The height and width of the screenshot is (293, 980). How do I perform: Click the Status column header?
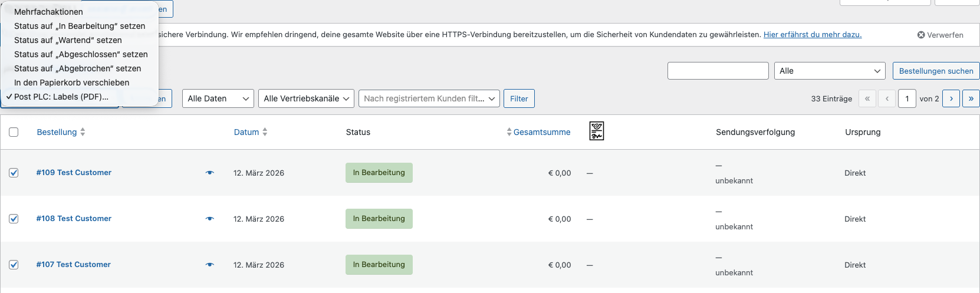pyautogui.click(x=358, y=132)
